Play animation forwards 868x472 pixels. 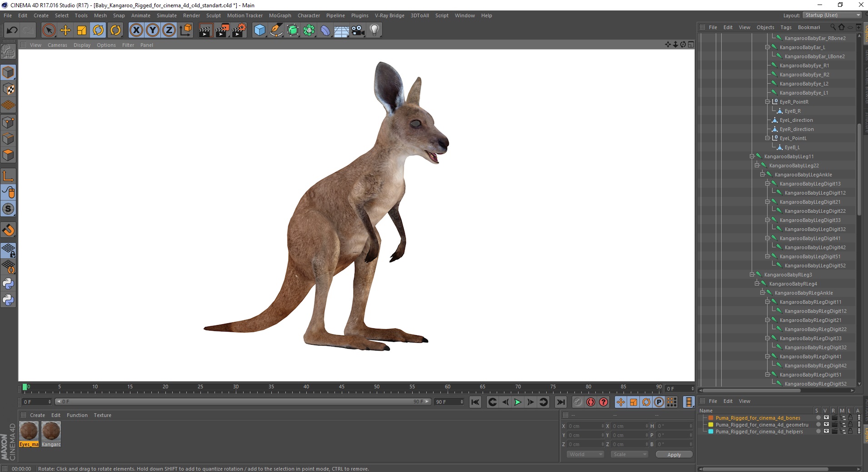(518, 402)
